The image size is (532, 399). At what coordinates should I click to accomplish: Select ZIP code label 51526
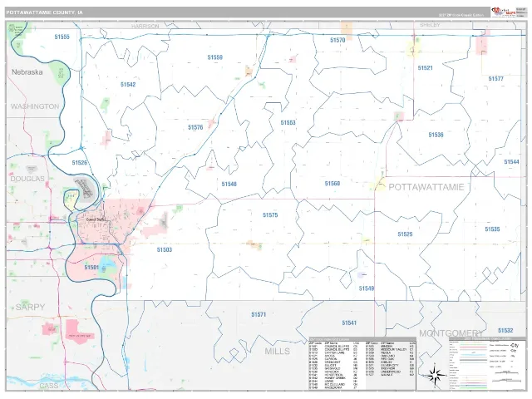click(80, 163)
